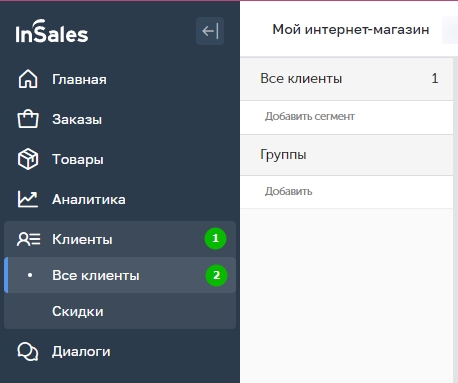Open Аналитика in the sidebar
The width and height of the screenshot is (458, 383).
click(120, 199)
